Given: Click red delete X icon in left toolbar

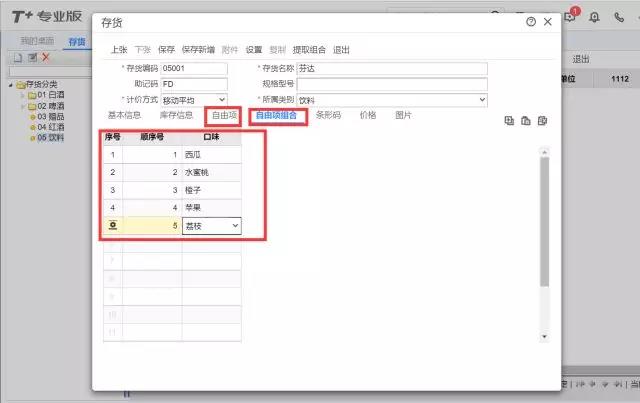Looking at the screenshot, I should coord(46,58).
